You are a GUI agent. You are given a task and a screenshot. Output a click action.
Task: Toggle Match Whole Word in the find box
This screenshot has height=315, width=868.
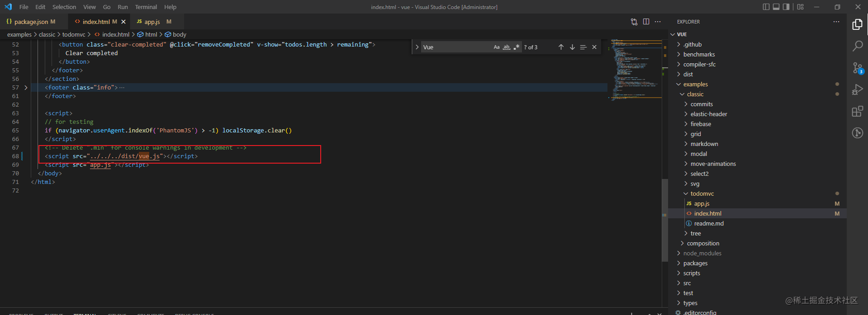tap(507, 47)
